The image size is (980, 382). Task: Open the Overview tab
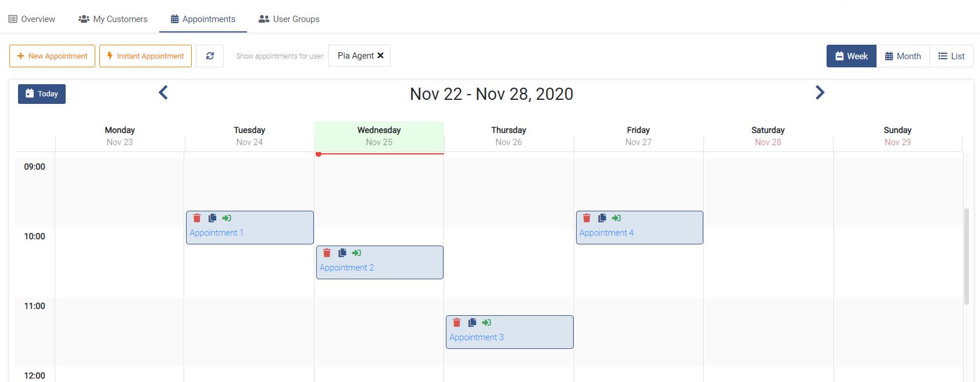[32, 19]
